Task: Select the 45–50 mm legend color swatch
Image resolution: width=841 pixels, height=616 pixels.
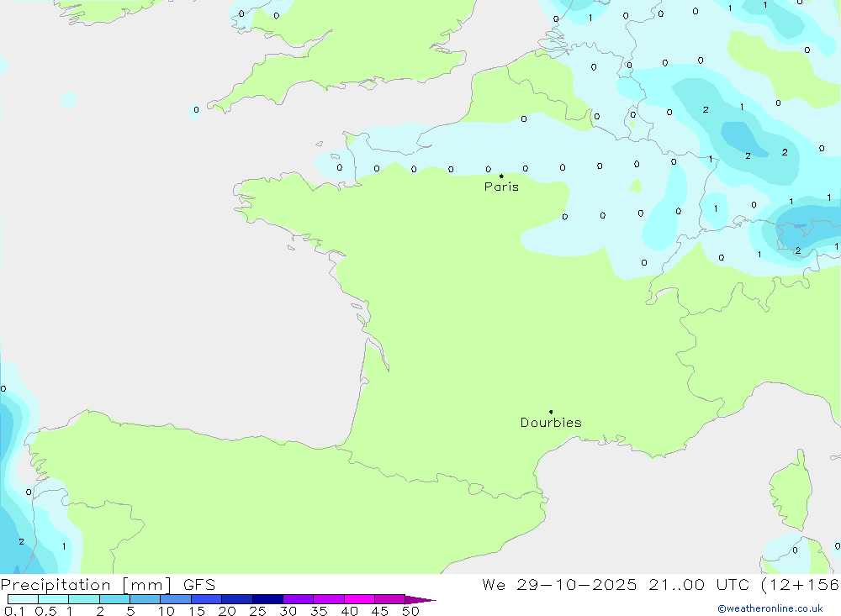Action: click(389, 599)
